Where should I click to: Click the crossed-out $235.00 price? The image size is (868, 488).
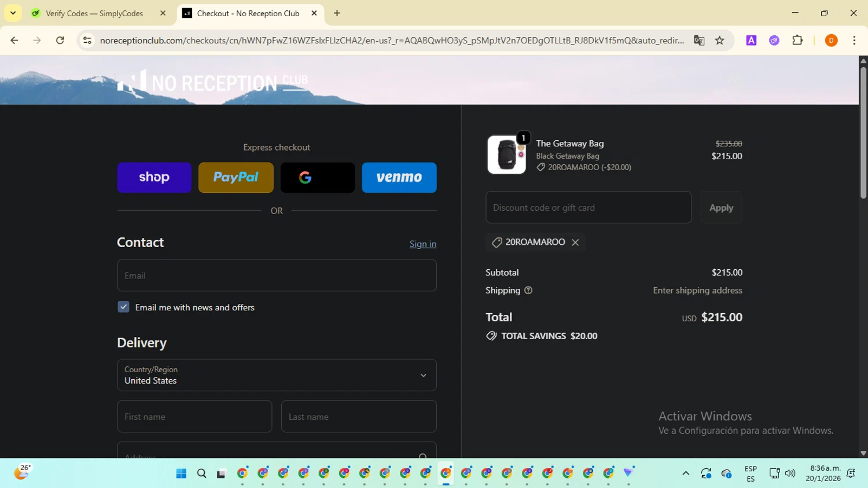(x=729, y=144)
